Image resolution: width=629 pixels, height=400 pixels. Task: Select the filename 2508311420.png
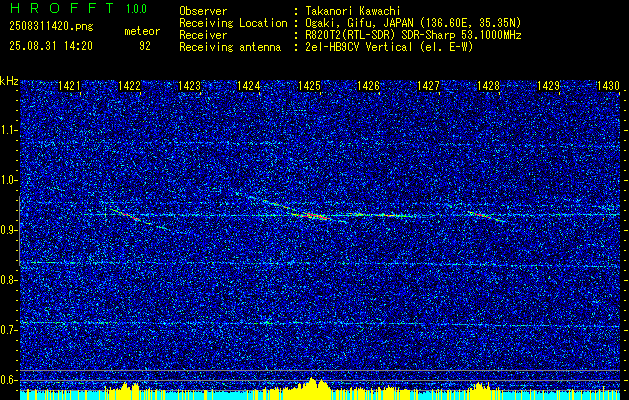(x=51, y=26)
